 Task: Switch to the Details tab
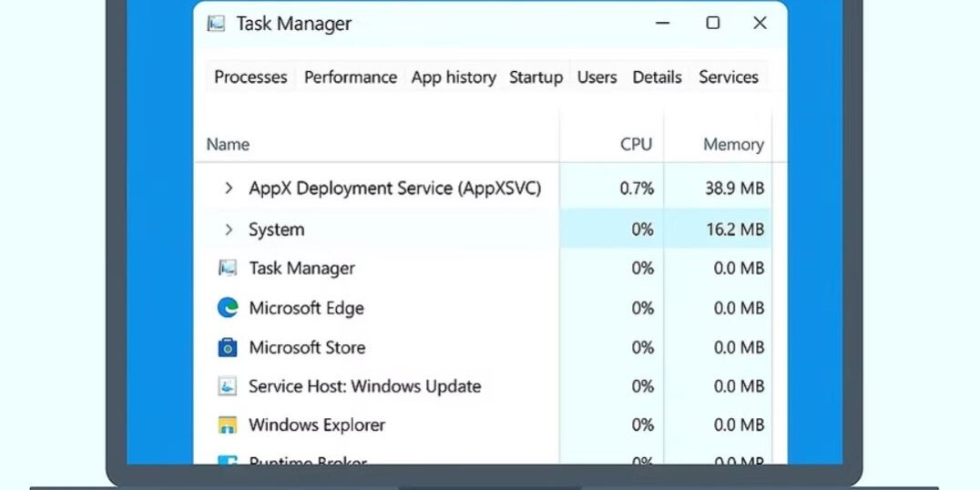coord(657,77)
